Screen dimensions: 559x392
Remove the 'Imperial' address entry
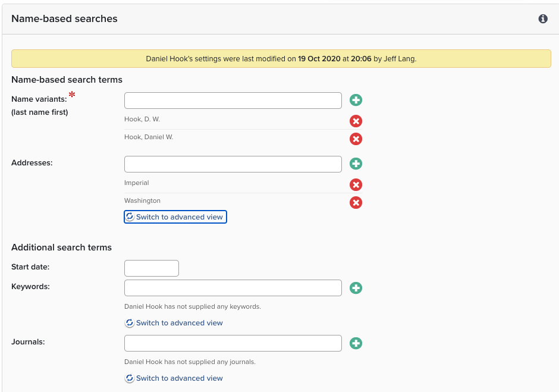356,185
